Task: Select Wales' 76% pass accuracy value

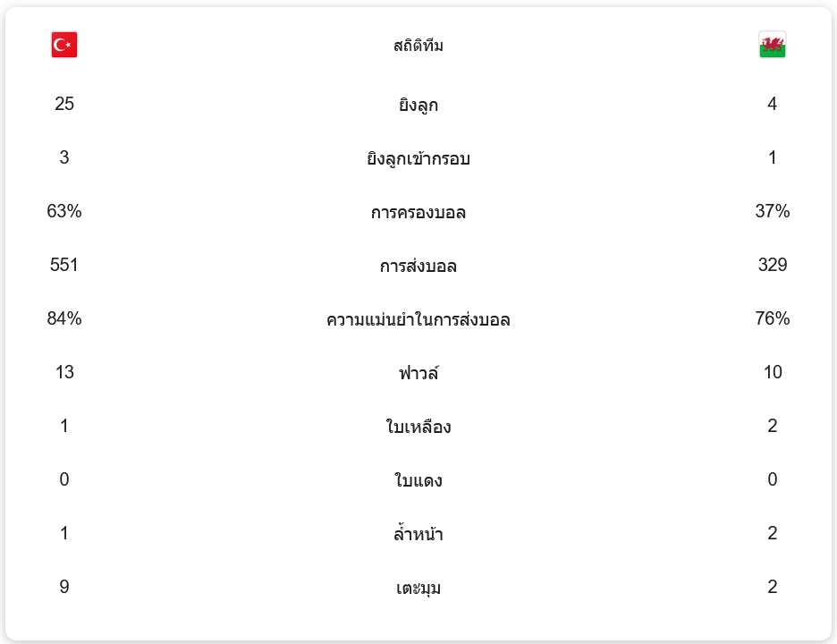Action: (x=772, y=318)
